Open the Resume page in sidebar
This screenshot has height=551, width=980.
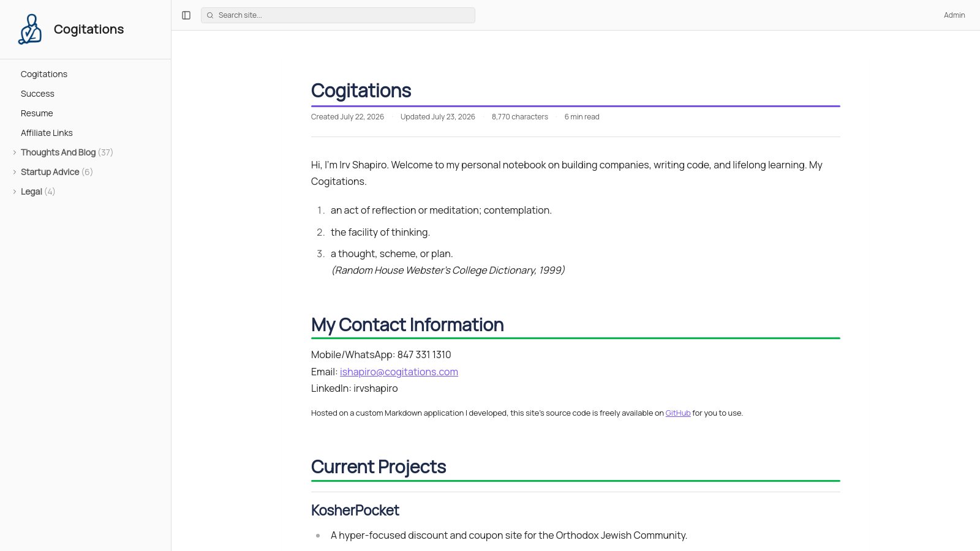coord(37,113)
